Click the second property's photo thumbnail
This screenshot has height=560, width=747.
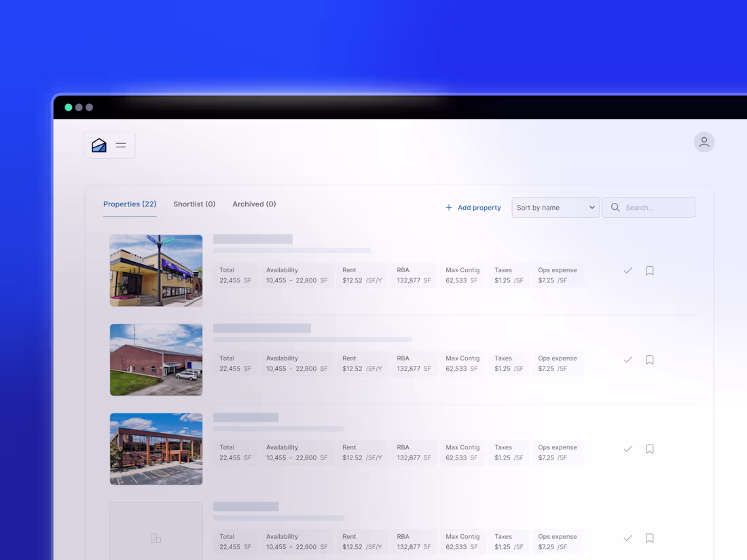[x=156, y=360]
